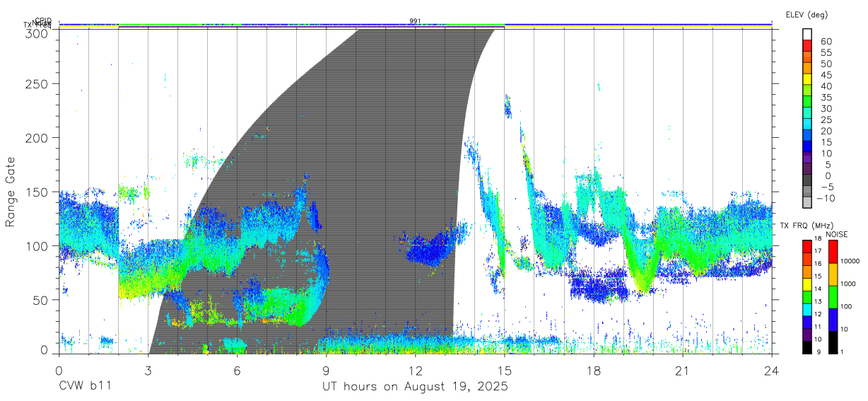Click the red segment of NOISE colorbar
This screenshot has width=868, height=401.
pos(833,252)
